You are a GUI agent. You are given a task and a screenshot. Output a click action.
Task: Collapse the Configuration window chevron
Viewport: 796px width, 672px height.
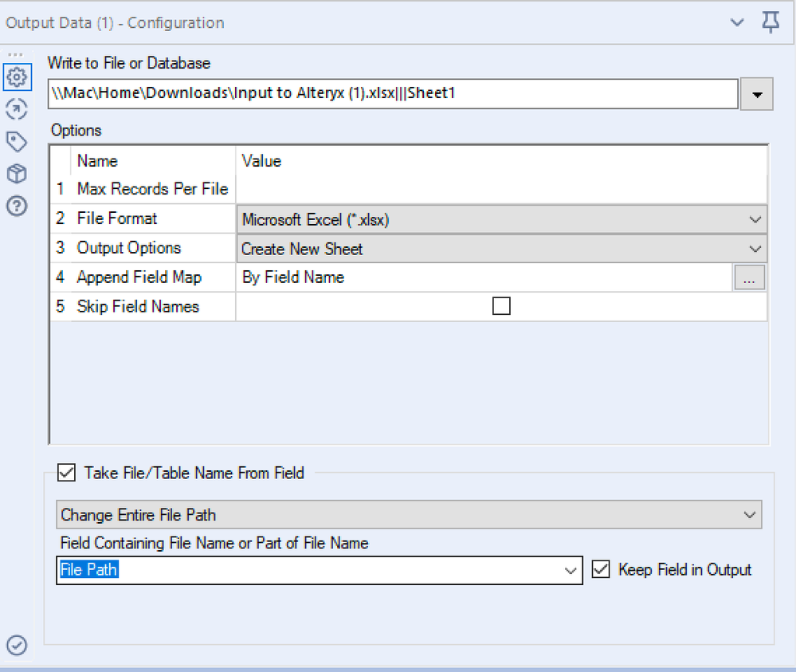[738, 22]
